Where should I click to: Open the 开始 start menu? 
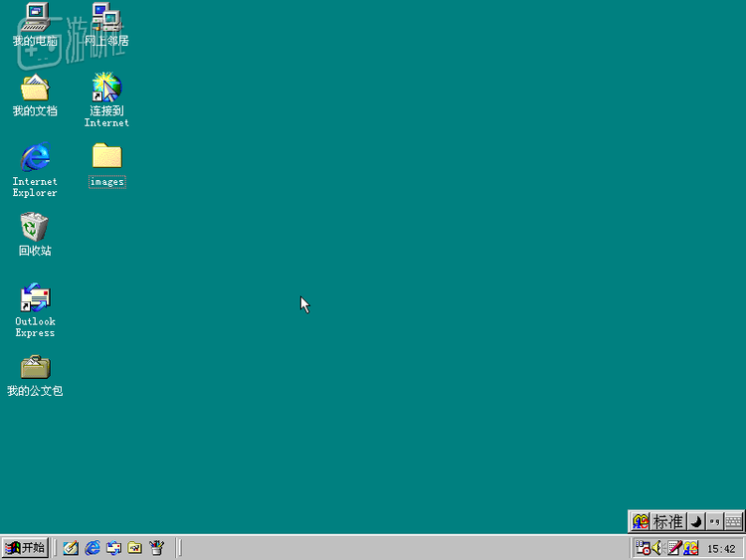coord(25,548)
